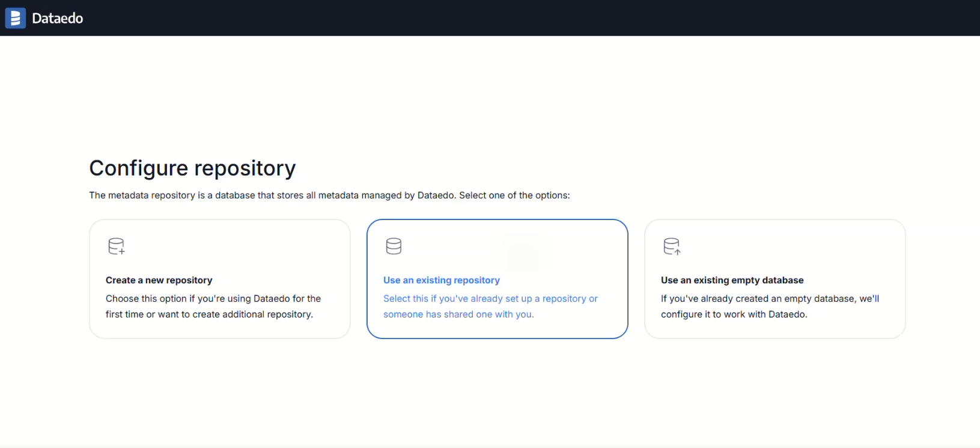The width and height of the screenshot is (980, 448).
Task: Click the 'Configure repository' heading
Action: (x=192, y=168)
